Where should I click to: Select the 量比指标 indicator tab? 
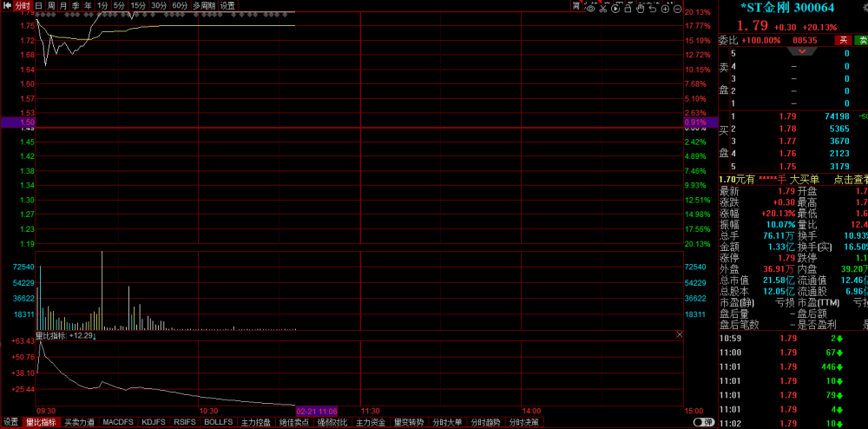(42, 422)
